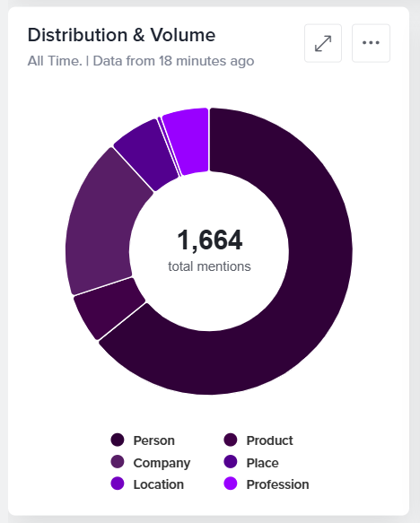Click the Product legend label
The width and height of the screenshot is (420, 523).
point(269,440)
